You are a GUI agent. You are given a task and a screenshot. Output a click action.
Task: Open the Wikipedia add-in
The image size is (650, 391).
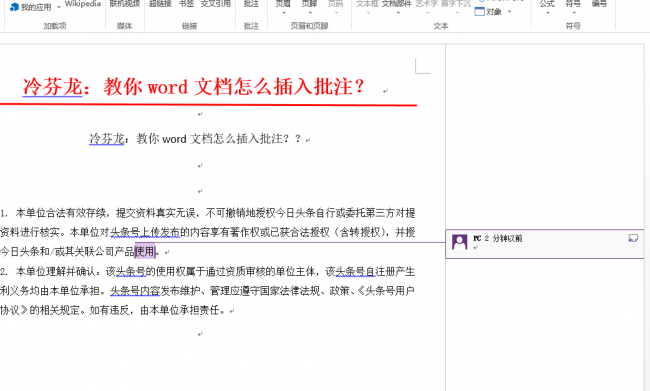point(83,4)
